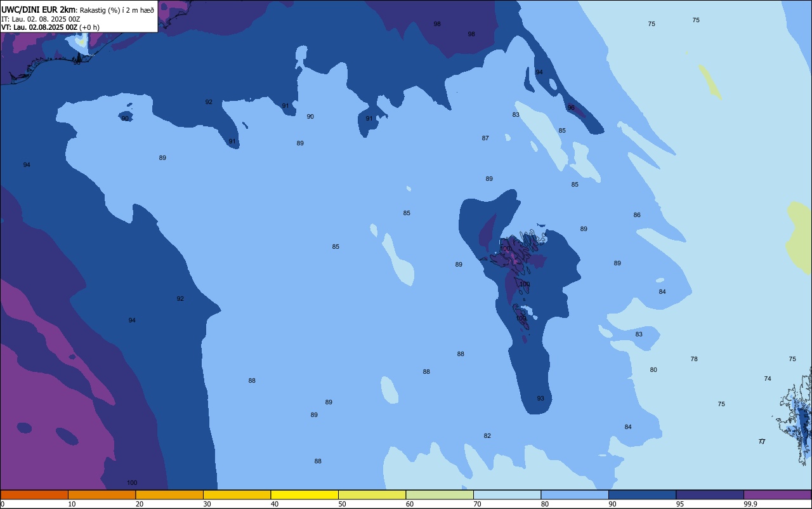The image size is (812, 509).
Task: Click the legend tick label '60'
Action: pos(410,504)
